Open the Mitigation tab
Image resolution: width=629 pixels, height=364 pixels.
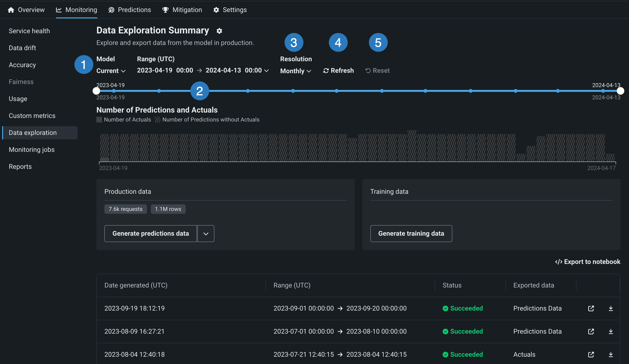pos(182,10)
